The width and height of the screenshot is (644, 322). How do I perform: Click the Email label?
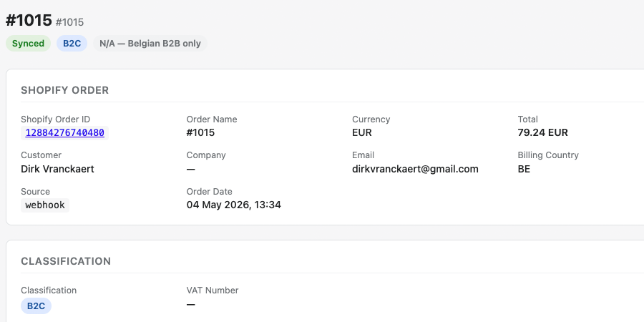tap(363, 155)
